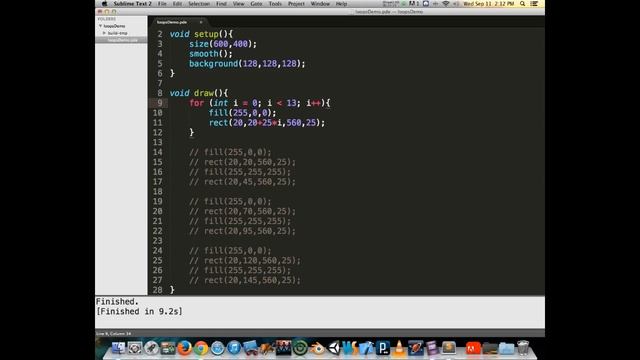This screenshot has width=640, height=360.
Task: Open the Tools menu
Action: coord(275,4)
